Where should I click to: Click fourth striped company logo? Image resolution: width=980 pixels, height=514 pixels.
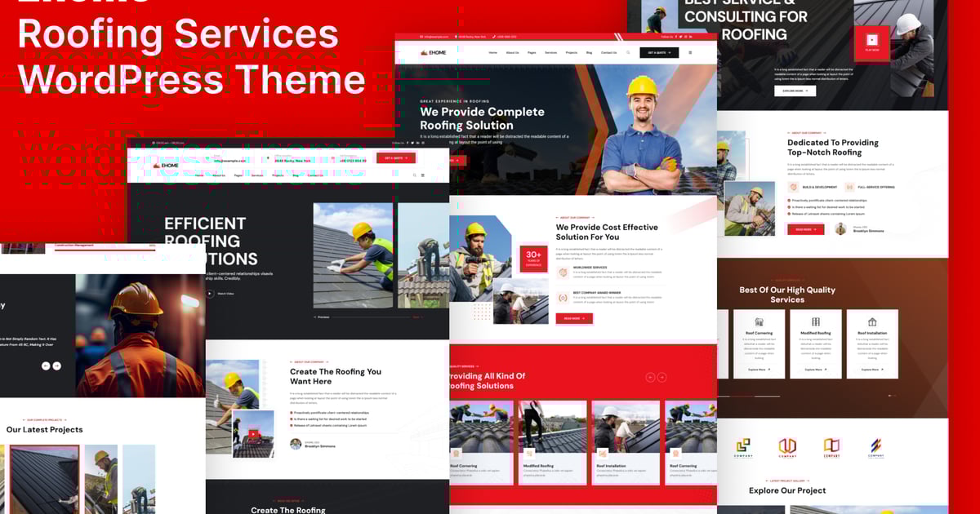[875, 448]
